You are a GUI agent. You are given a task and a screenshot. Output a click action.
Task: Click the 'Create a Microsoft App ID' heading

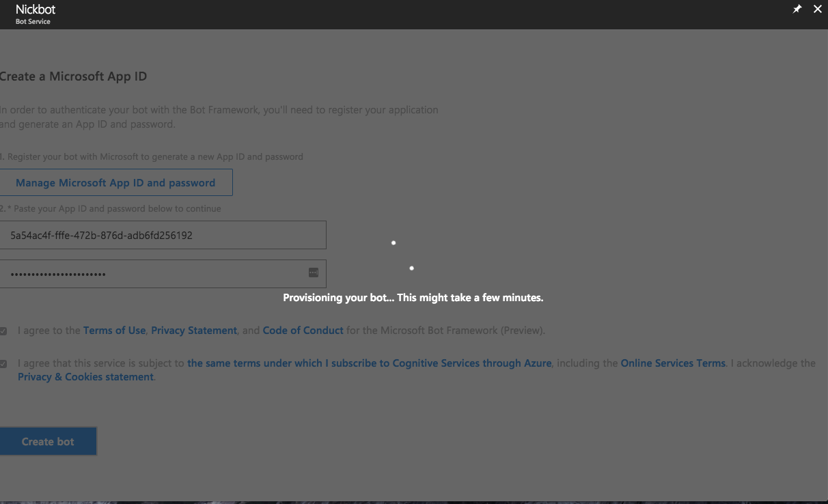pyautogui.click(x=73, y=76)
